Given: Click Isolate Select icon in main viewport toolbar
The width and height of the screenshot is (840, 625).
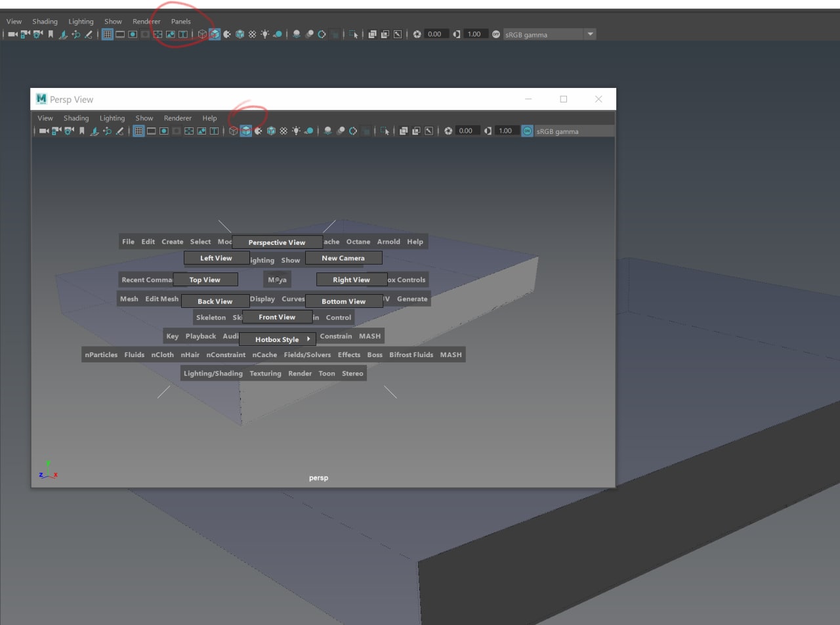Looking at the screenshot, I should coord(353,34).
